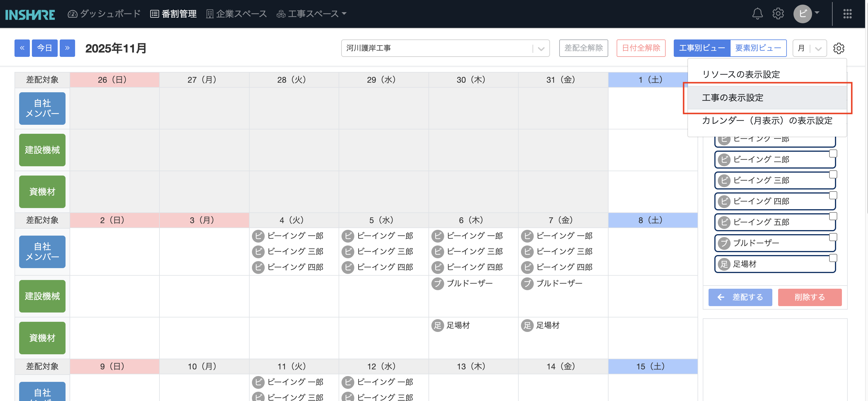Select ビーイング 三郎 entry on 7（金）
868x401 pixels.
[557, 252]
